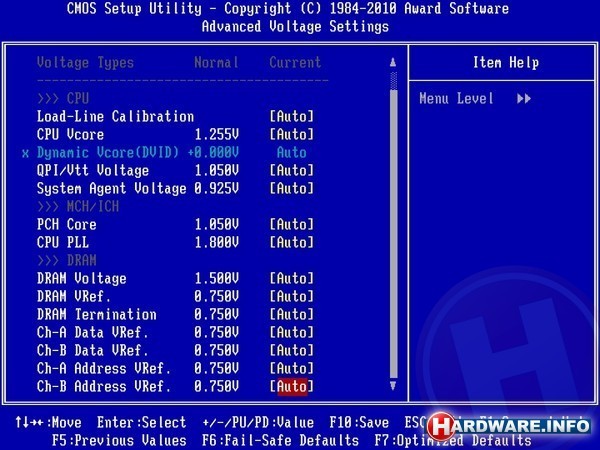600x450 pixels.
Task: Click F5:Previous Values hint
Action: click(119, 440)
